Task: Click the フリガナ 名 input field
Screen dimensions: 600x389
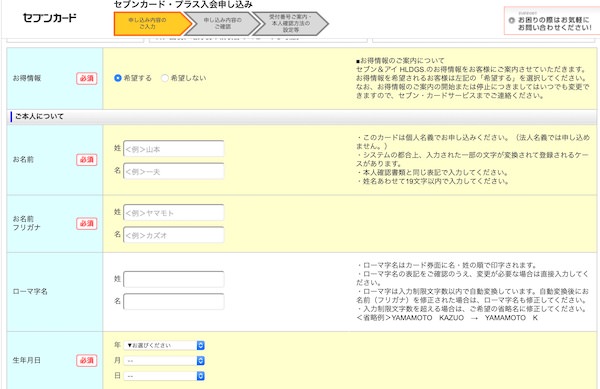Action: click(174, 235)
